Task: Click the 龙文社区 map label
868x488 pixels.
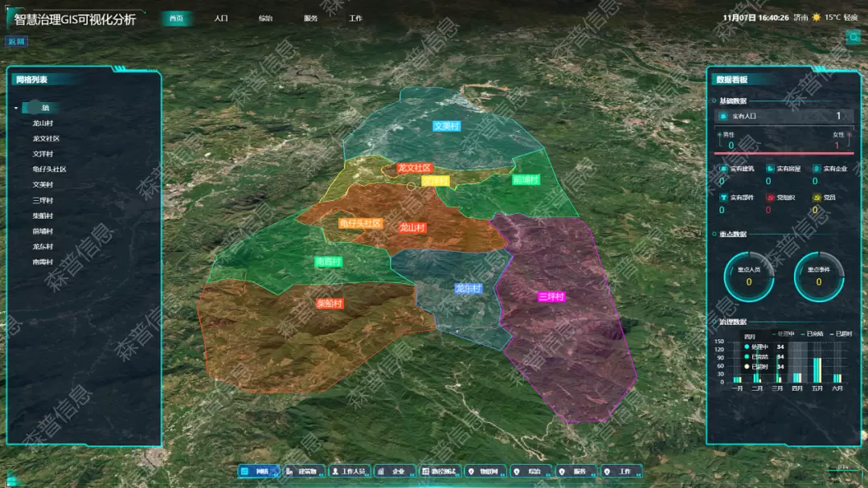Action: [414, 168]
